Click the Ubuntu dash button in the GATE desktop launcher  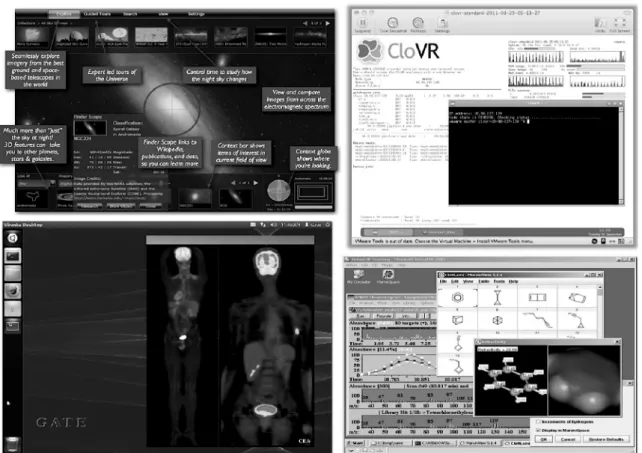pyautogui.click(x=13, y=238)
